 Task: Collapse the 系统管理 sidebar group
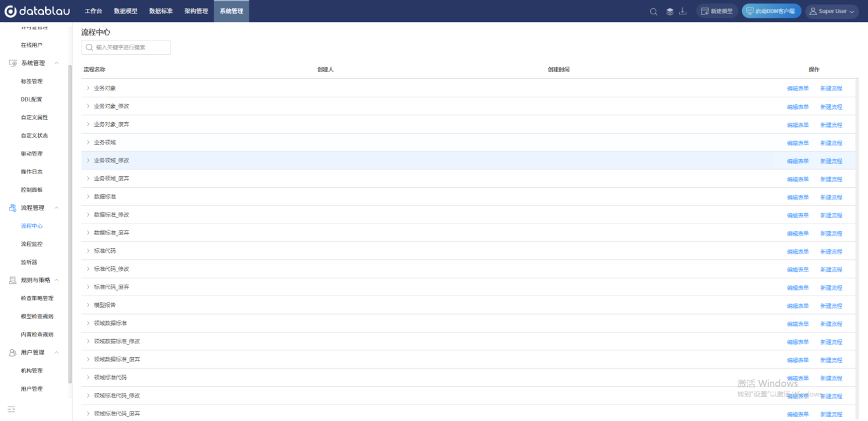56,63
